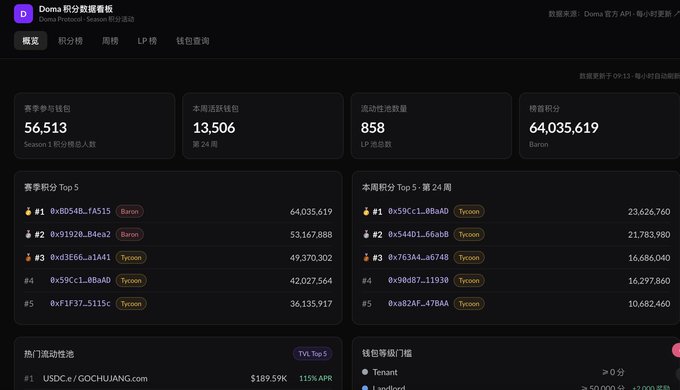This screenshot has height=390, width=680.
Task: Open the LP 榜 tab
Action: coord(147,41)
